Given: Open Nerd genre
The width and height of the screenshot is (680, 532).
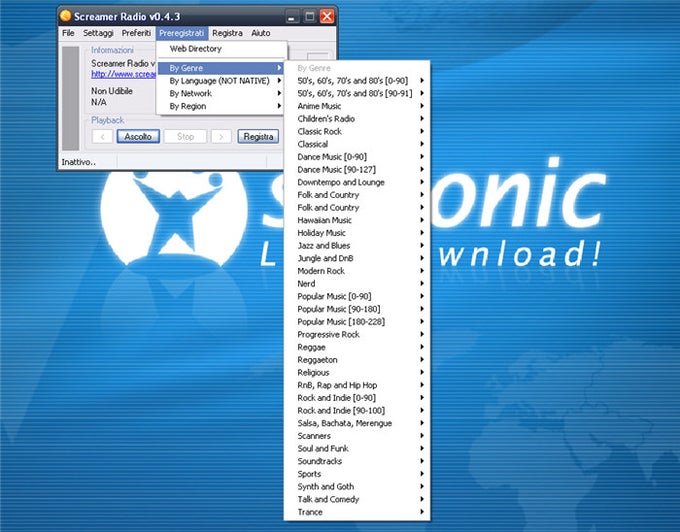Looking at the screenshot, I should coord(357,284).
